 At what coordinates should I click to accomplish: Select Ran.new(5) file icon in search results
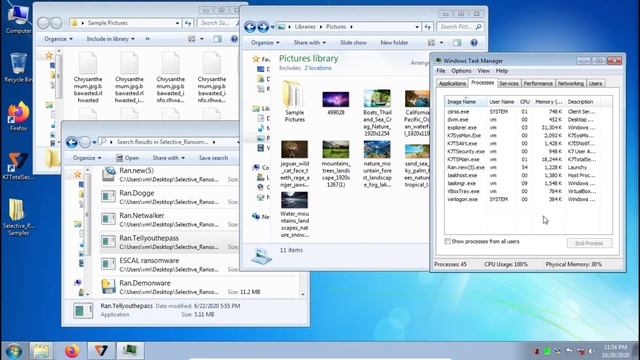108,174
